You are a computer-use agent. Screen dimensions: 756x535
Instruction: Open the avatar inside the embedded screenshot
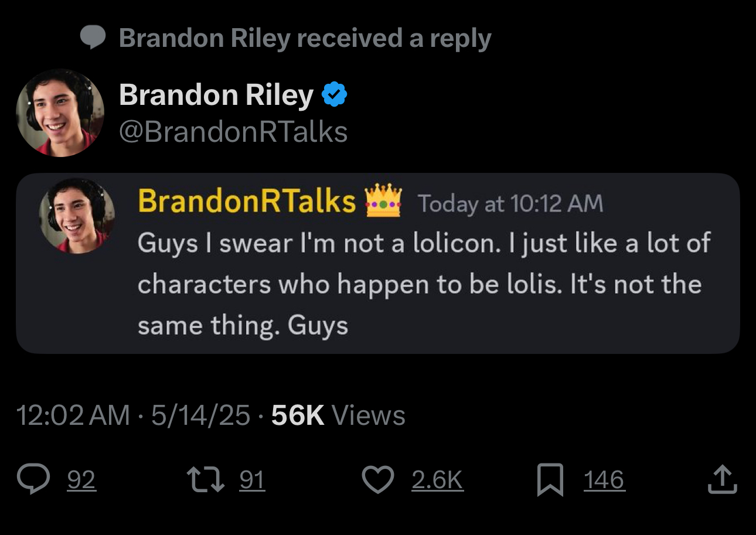pos(77,216)
